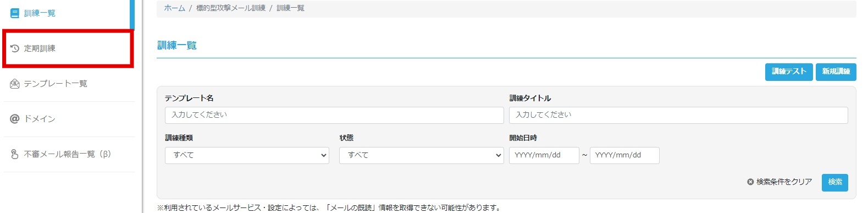Open 不審メール報告一覧（β） menu entry
The width and height of the screenshot is (868, 213).
(68, 154)
